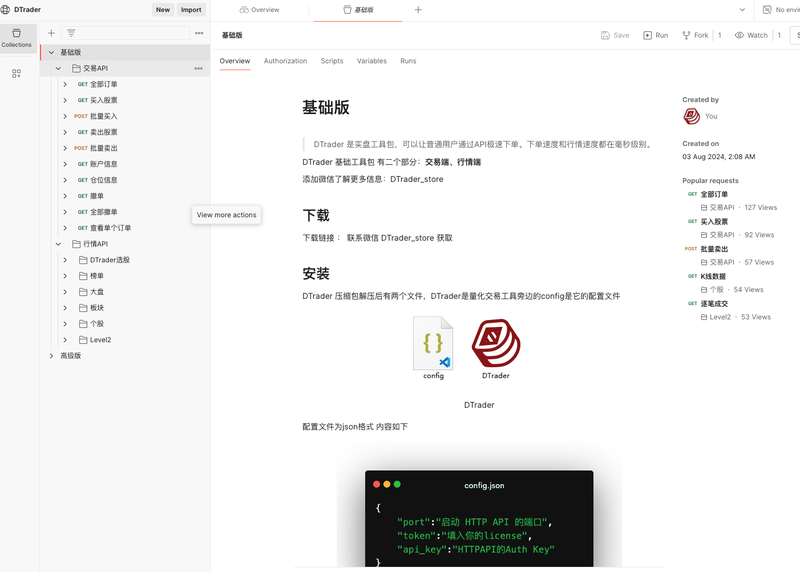Expand the 批量买入 POST request
This screenshot has height=572, width=800.
(65, 116)
